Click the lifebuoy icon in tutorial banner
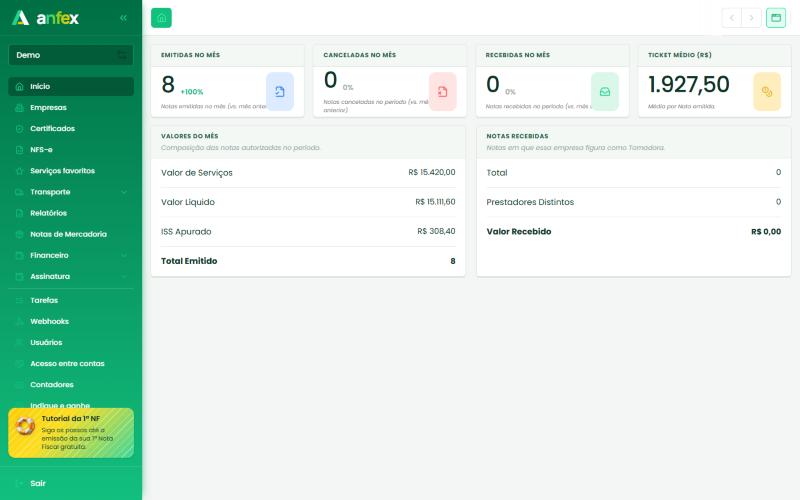This screenshot has width=800, height=500. pos(25,426)
